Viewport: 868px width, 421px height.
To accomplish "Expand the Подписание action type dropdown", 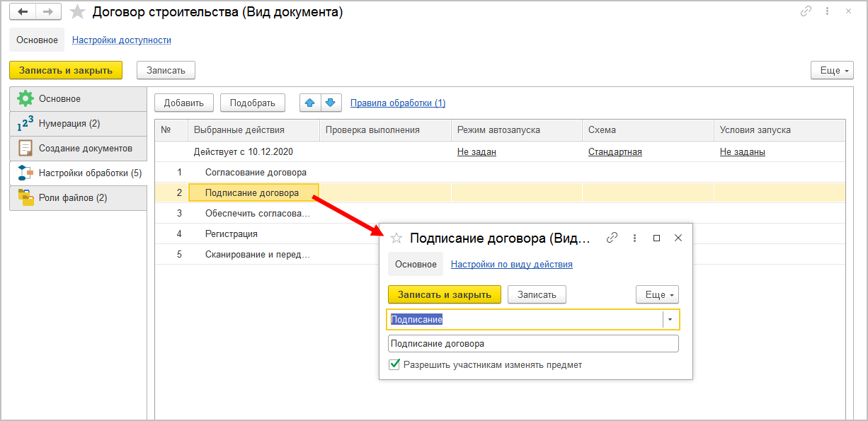I will pyautogui.click(x=670, y=320).
